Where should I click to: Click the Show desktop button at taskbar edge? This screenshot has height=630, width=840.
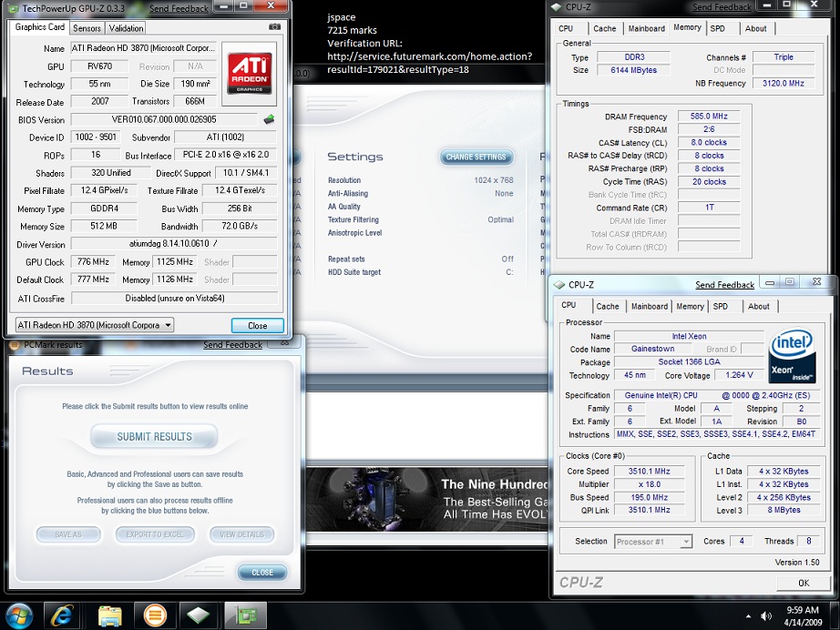tap(835, 616)
